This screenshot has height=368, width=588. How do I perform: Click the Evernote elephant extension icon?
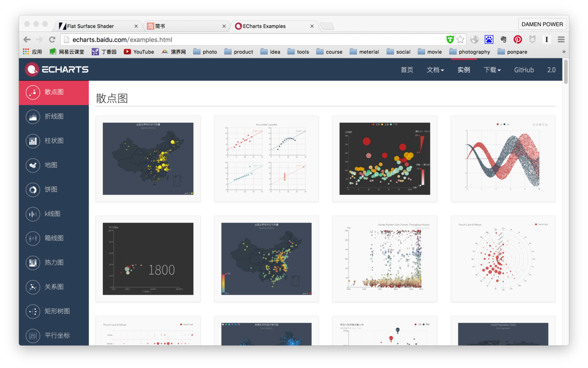[x=503, y=39]
